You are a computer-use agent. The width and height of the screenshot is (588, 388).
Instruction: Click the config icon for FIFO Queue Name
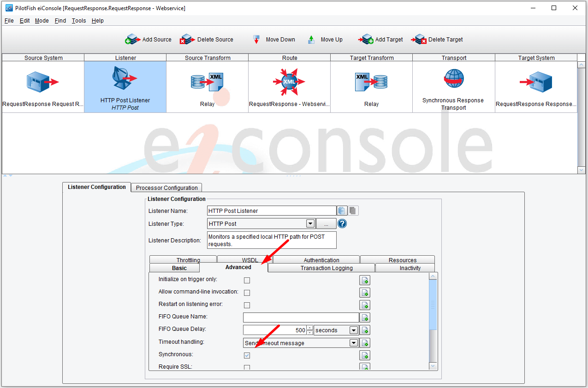point(365,317)
